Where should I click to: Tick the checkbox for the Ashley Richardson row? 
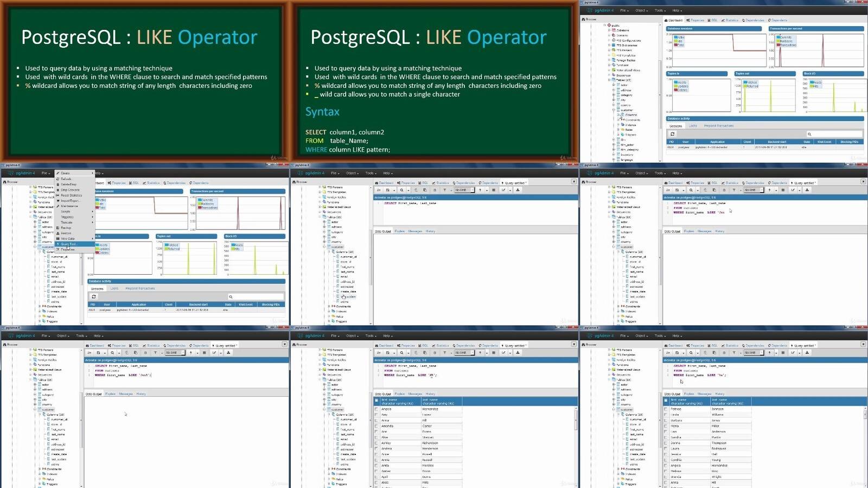tap(376, 443)
